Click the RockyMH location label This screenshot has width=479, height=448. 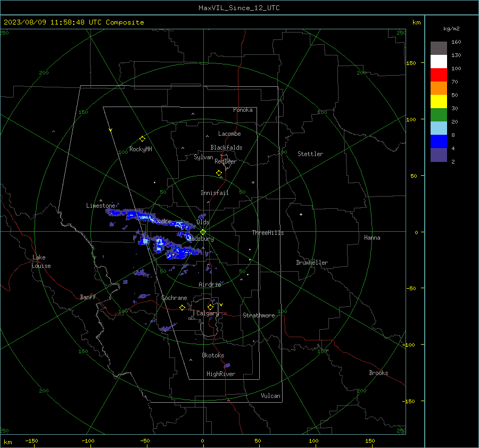tap(141, 149)
